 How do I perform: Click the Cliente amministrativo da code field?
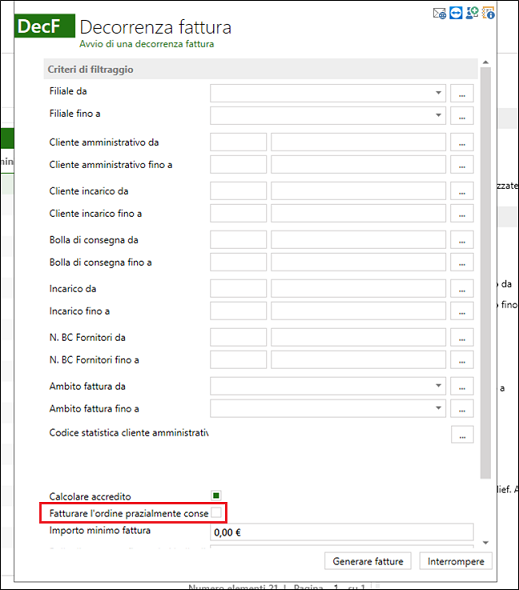click(x=238, y=142)
